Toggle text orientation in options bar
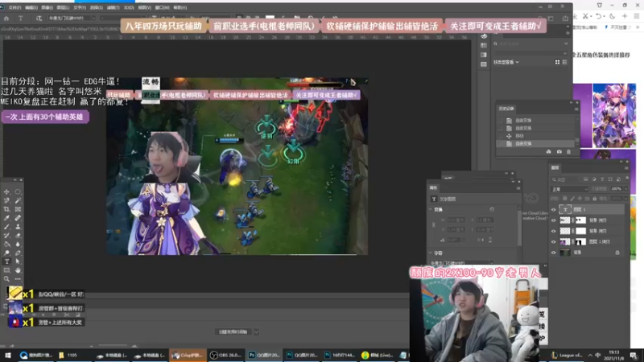The height and width of the screenshot is (362, 644). [39, 19]
